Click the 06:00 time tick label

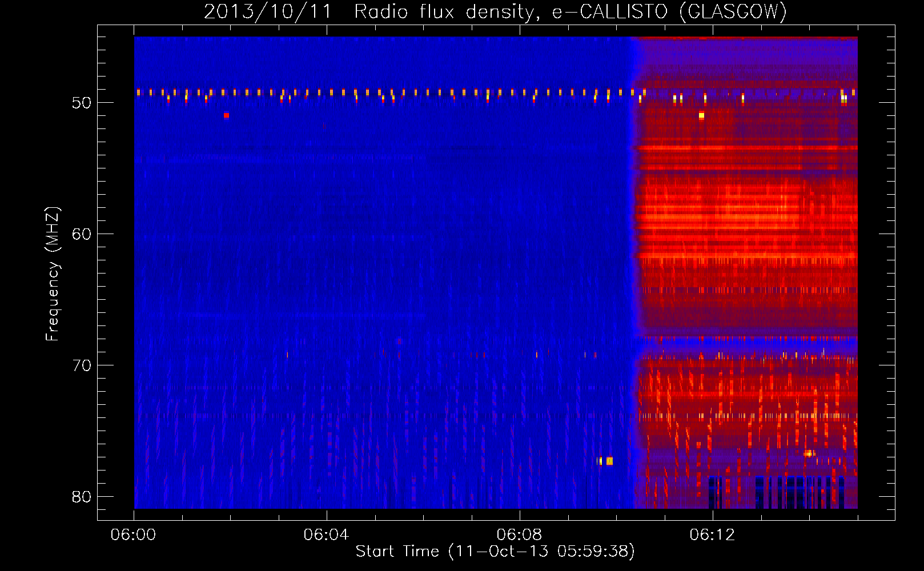click(x=133, y=535)
